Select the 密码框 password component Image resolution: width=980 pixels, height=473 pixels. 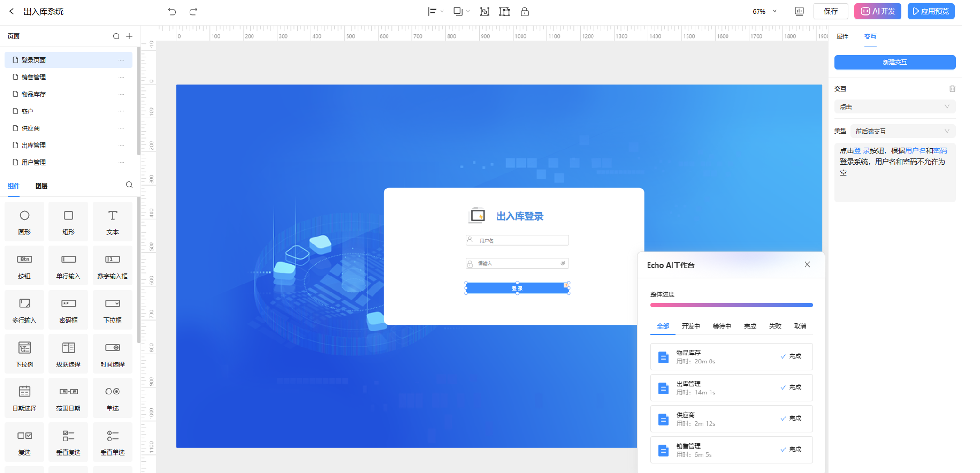click(68, 310)
